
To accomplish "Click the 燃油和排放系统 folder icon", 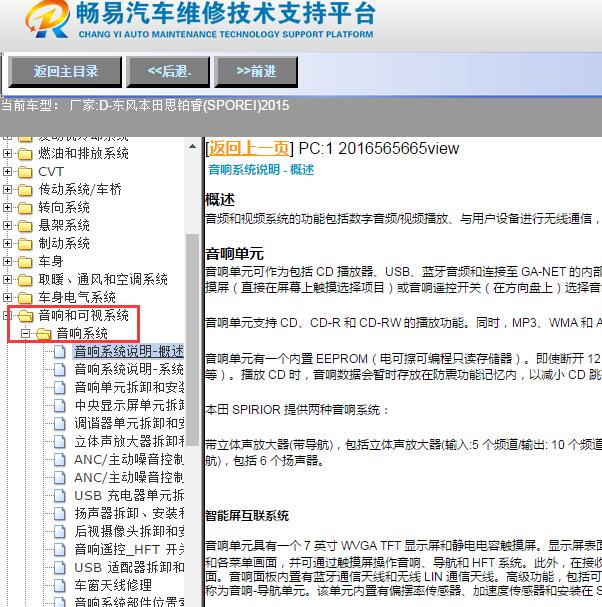I will coord(25,154).
